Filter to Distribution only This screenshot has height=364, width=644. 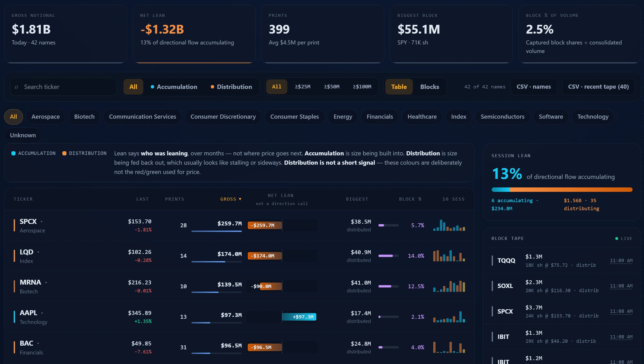click(231, 87)
